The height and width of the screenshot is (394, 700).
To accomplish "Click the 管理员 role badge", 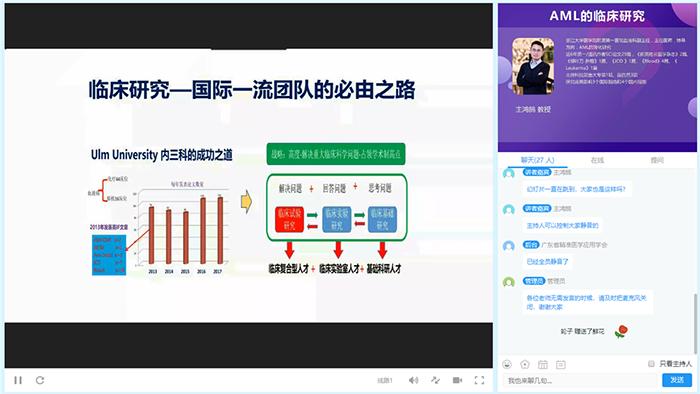I will click(534, 281).
